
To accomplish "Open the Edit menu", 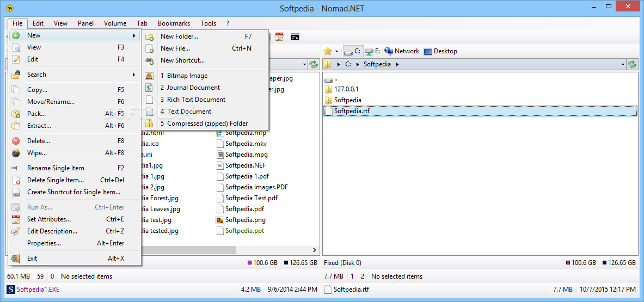I will coord(38,23).
